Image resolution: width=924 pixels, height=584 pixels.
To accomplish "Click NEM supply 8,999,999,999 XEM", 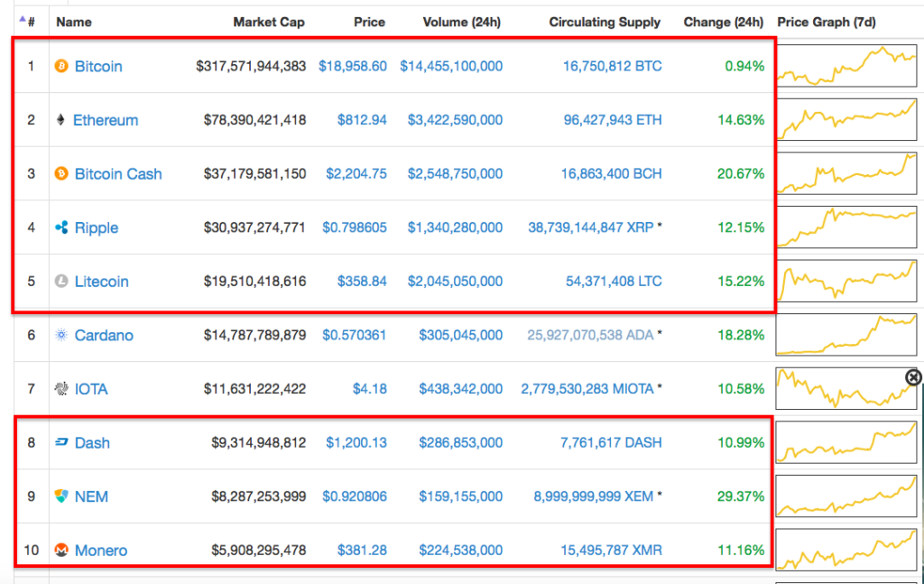I will [594, 496].
